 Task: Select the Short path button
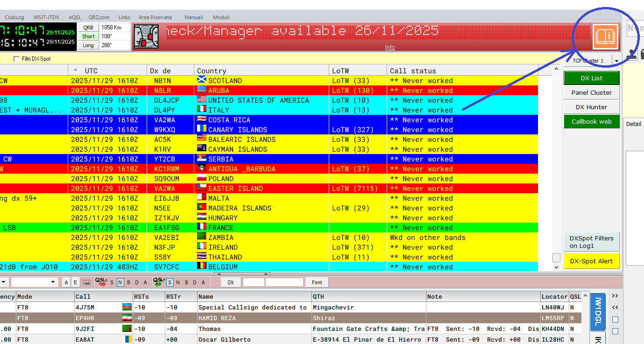88,36
